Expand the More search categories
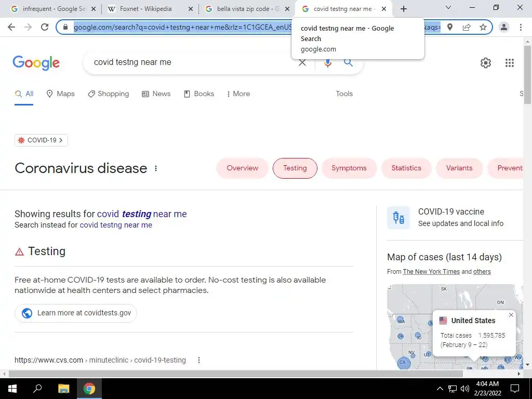The image size is (532, 399). pyautogui.click(x=238, y=94)
